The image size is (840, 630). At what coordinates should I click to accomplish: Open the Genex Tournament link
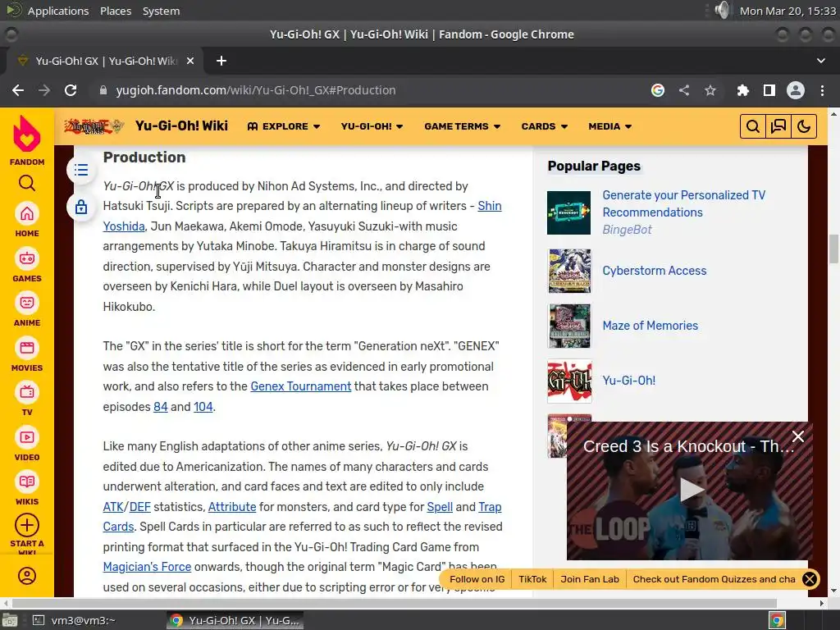point(300,386)
